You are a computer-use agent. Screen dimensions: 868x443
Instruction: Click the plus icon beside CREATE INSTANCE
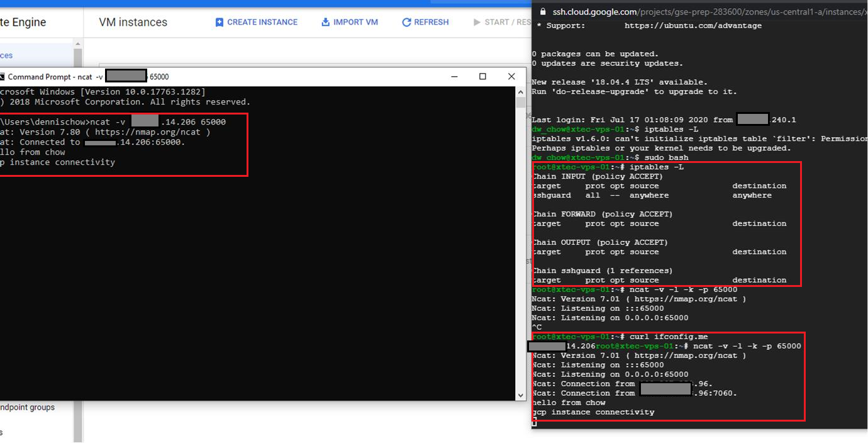[x=220, y=22]
